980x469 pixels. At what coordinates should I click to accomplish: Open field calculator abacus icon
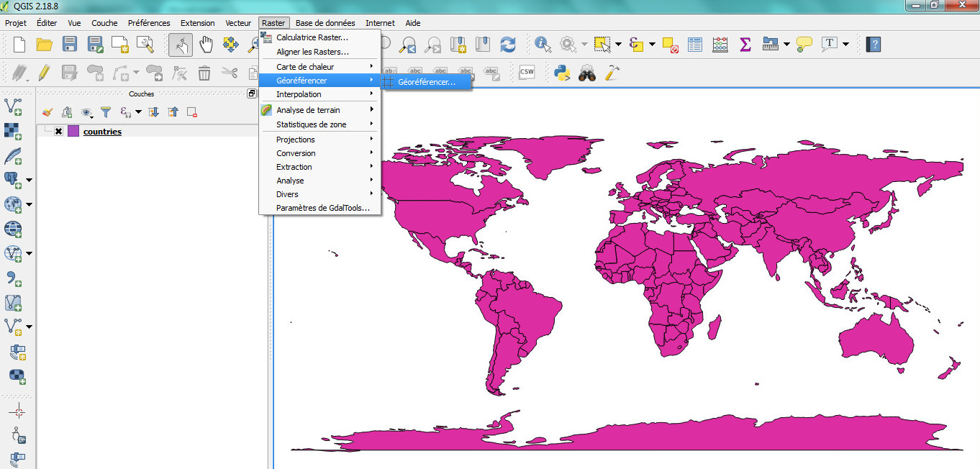(720, 45)
